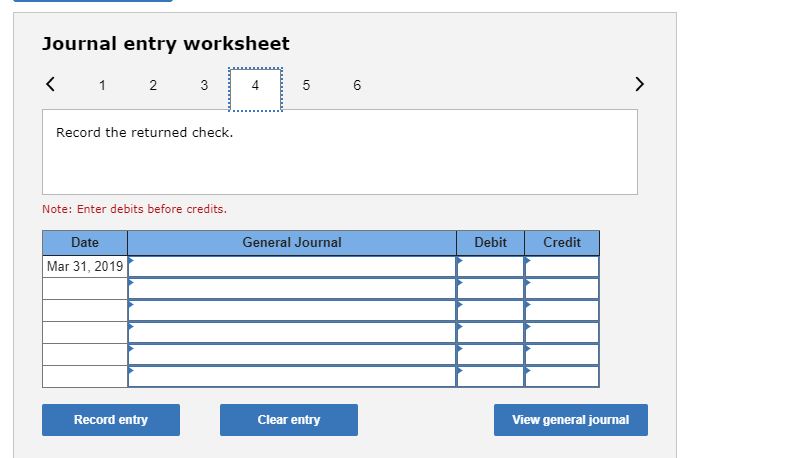Open journal entry tab 5
The width and height of the screenshot is (794, 458).
306,85
